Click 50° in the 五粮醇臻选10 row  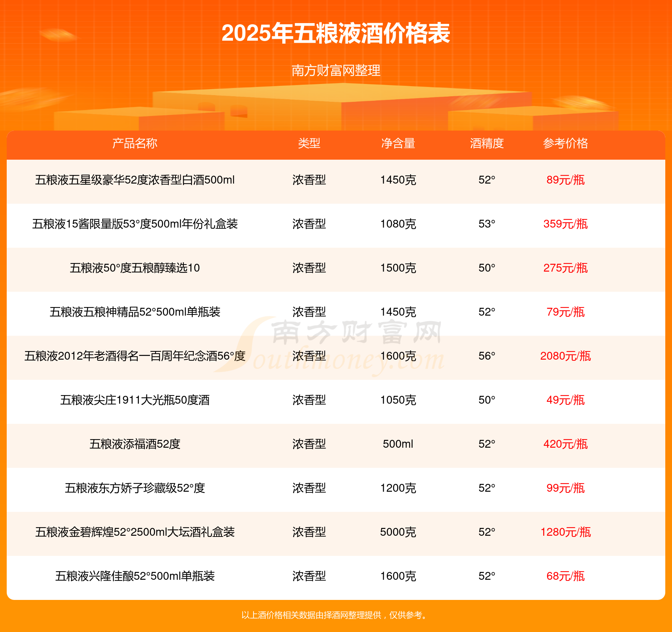(487, 268)
